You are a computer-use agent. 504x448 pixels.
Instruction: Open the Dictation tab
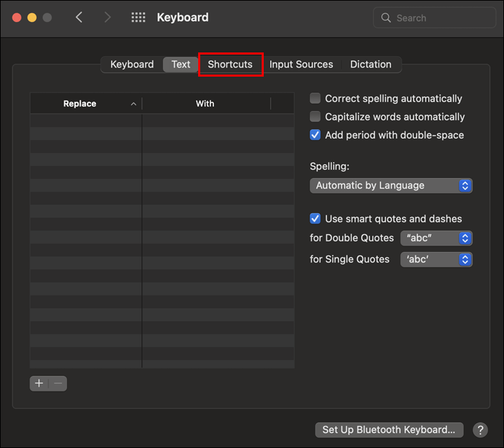(x=371, y=64)
